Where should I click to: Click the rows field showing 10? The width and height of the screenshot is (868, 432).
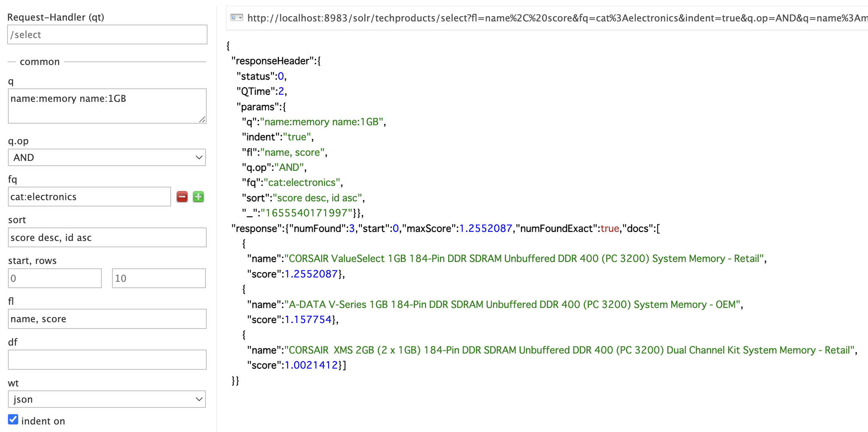coord(158,278)
